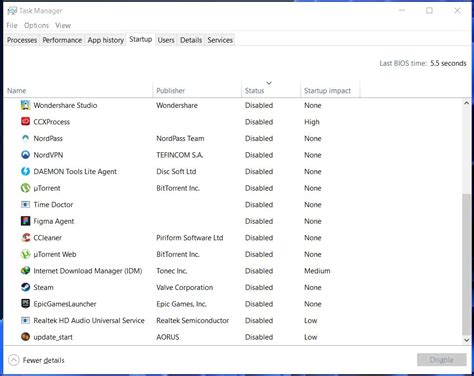The height and width of the screenshot is (376, 474).
Task: Switch to the Performance tab
Action: 62,40
